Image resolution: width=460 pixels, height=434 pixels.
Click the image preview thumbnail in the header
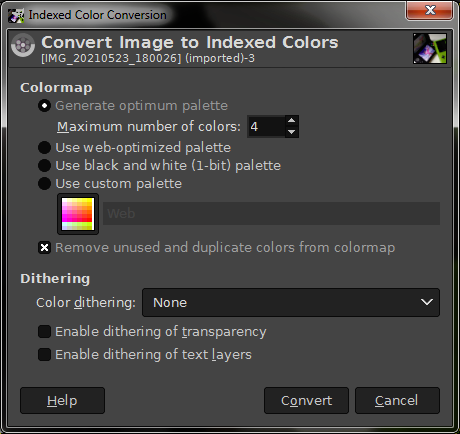click(430, 48)
